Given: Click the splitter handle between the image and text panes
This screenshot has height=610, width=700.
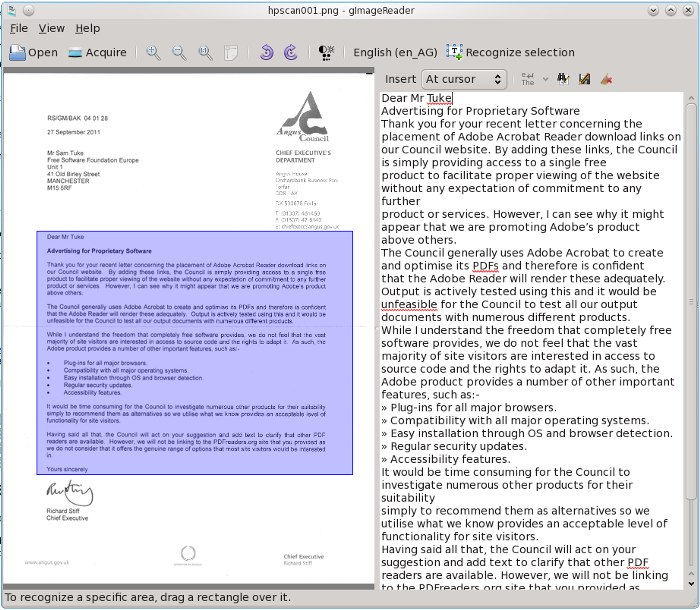Looking at the screenshot, I should [x=377, y=328].
